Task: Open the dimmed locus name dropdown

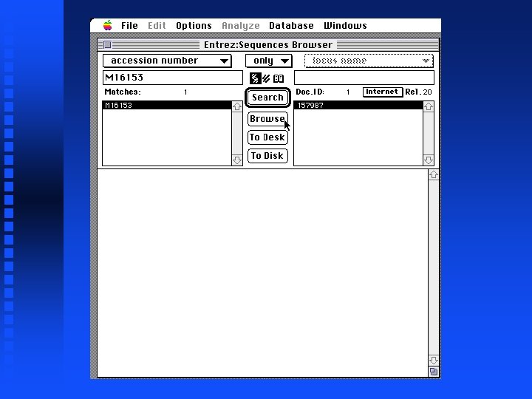Action: click(369, 61)
